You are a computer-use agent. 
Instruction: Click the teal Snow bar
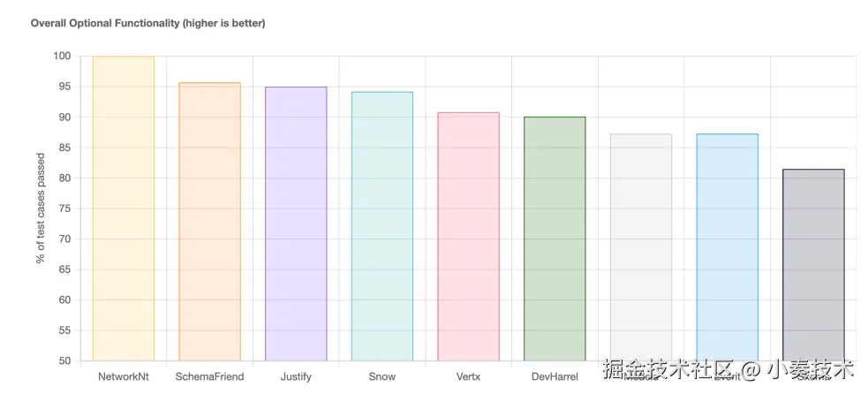tap(381, 226)
